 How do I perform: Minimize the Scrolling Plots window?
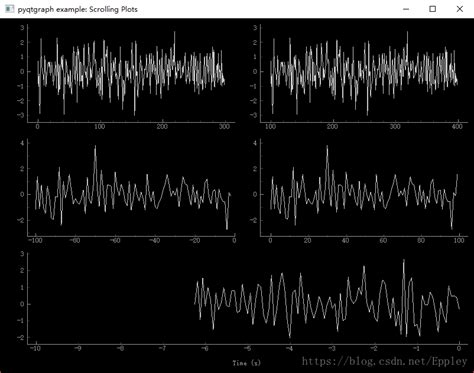click(406, 9)
